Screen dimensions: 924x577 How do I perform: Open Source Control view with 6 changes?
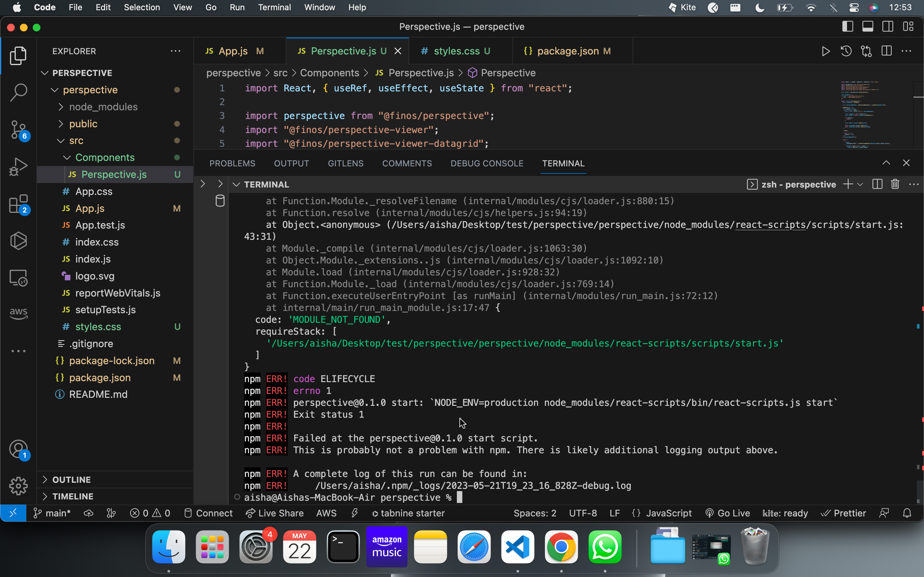18,130
